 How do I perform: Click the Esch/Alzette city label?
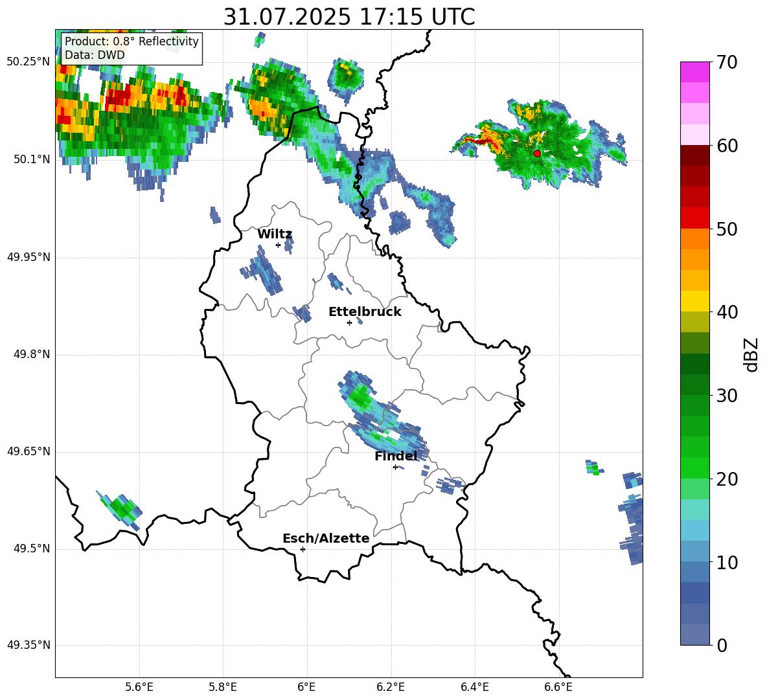coord(326,539)
